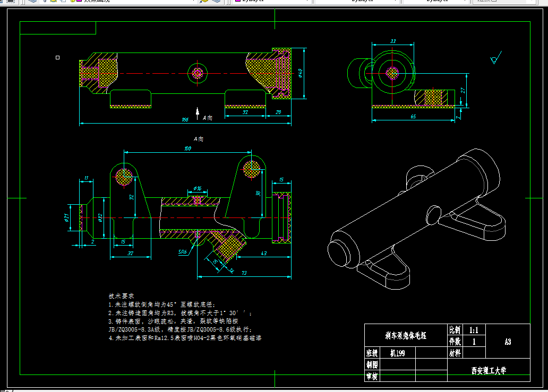
Task: Select the 1:1 scale value
Action: (474, 330)
